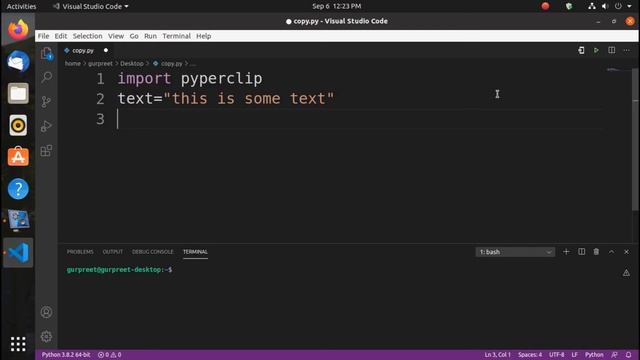Open the Explorer view in activity bar

[47, 53]
